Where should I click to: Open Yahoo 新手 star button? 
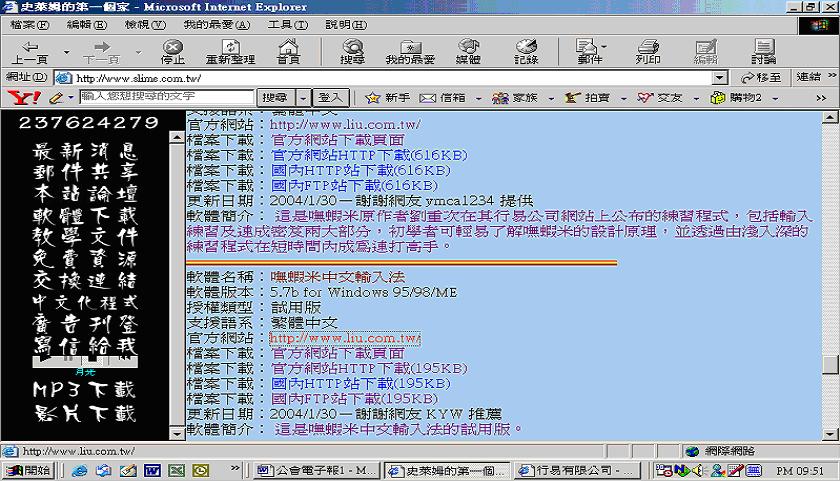(387, 97)
